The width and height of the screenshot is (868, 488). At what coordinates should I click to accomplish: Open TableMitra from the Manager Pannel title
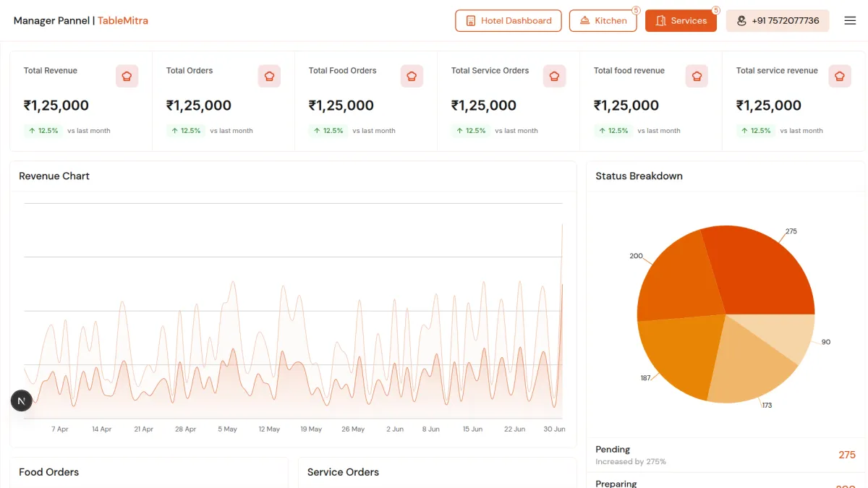click(x=123, y=20)
